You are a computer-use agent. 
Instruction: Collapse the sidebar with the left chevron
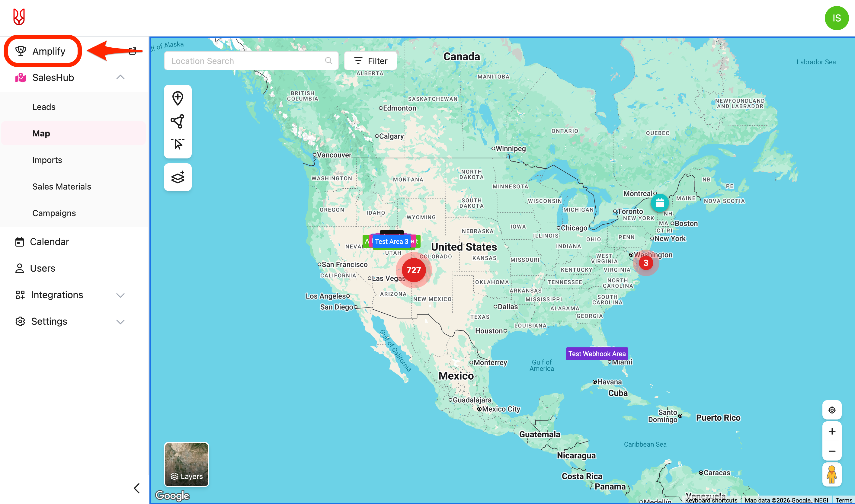pos(136,488)
